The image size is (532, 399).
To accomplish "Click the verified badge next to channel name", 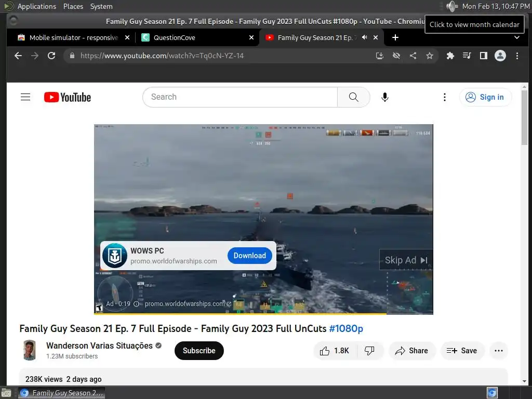I will (158, 345).
